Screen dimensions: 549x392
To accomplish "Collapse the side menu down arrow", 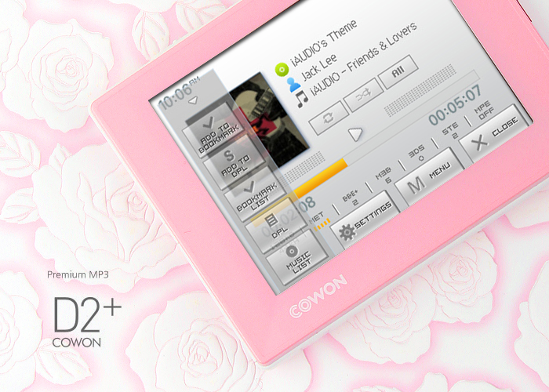I will [x=193, y=101].
